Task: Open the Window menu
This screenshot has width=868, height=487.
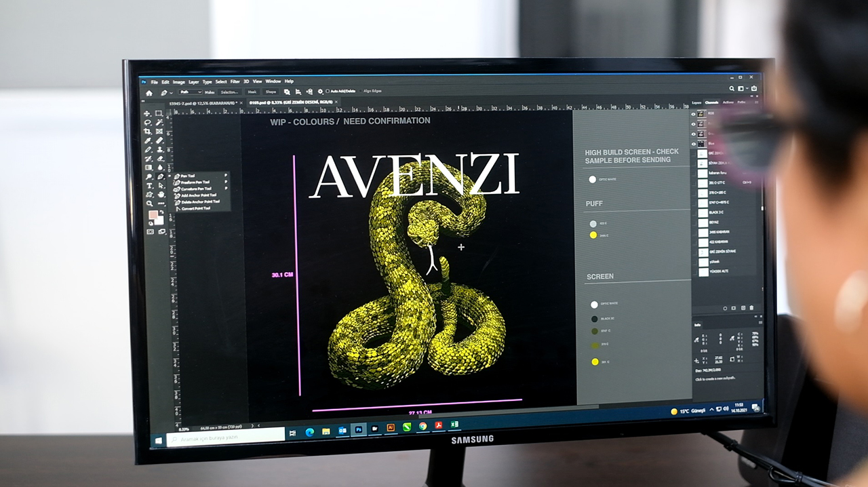Action: [x=273, y=81]
